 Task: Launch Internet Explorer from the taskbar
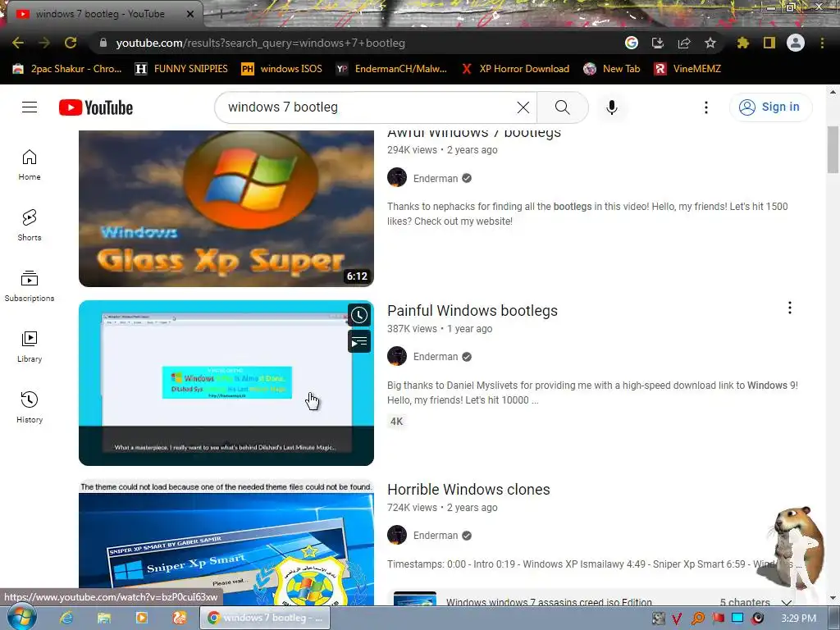click(x=66, y=618)
